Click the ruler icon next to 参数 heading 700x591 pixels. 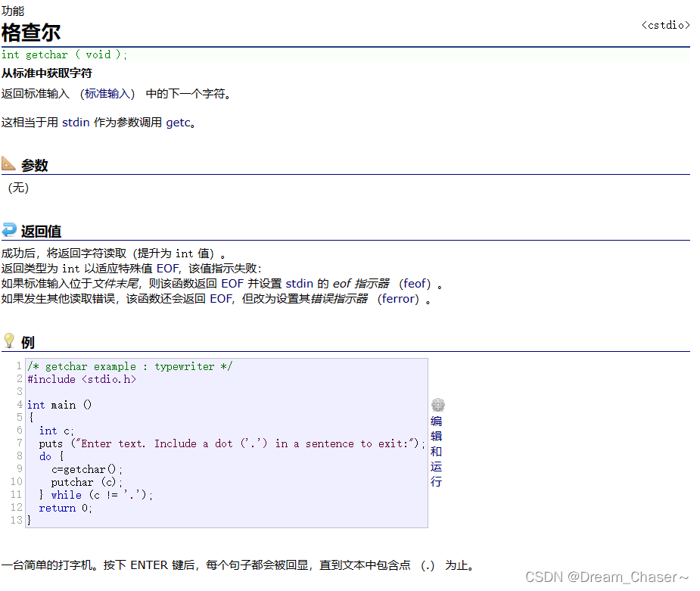coord(8,163)
